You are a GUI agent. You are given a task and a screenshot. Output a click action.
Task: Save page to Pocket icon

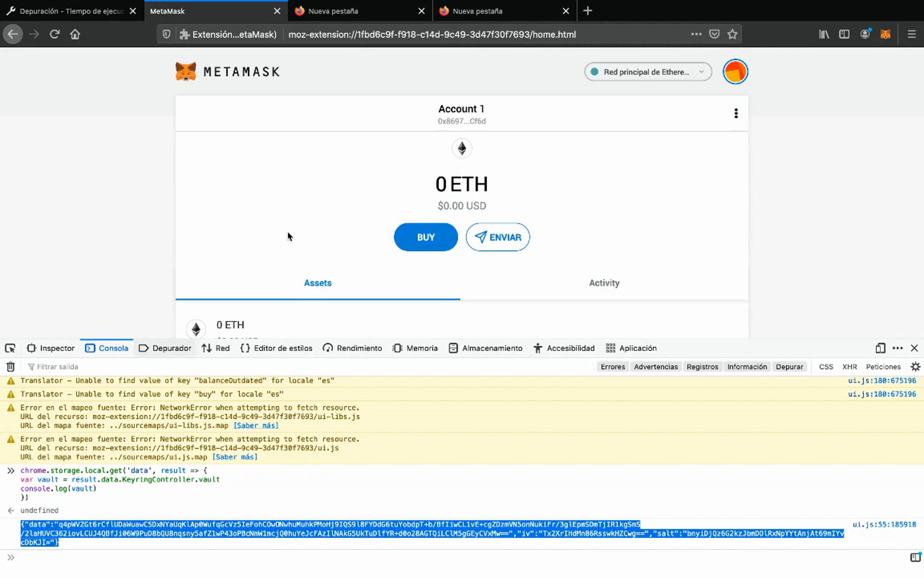click(714, 34)
